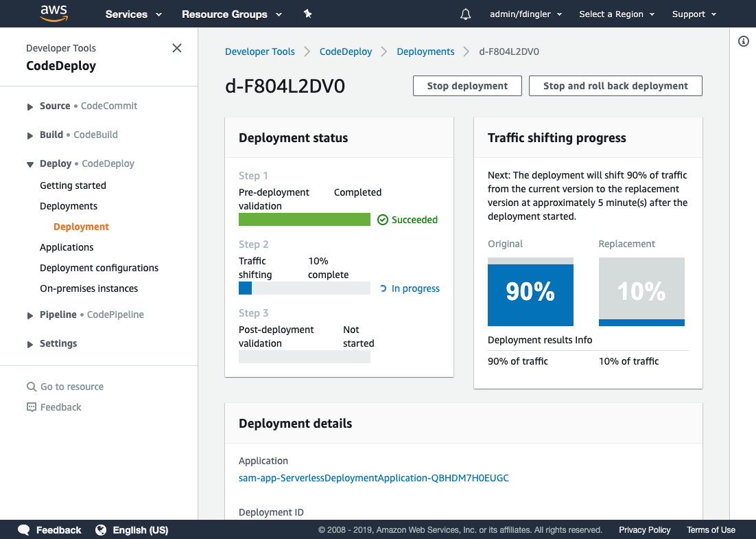Click the globe language icon
This screenshot has width=756, height=539.
pyautogui.click(x=101, y=530)
